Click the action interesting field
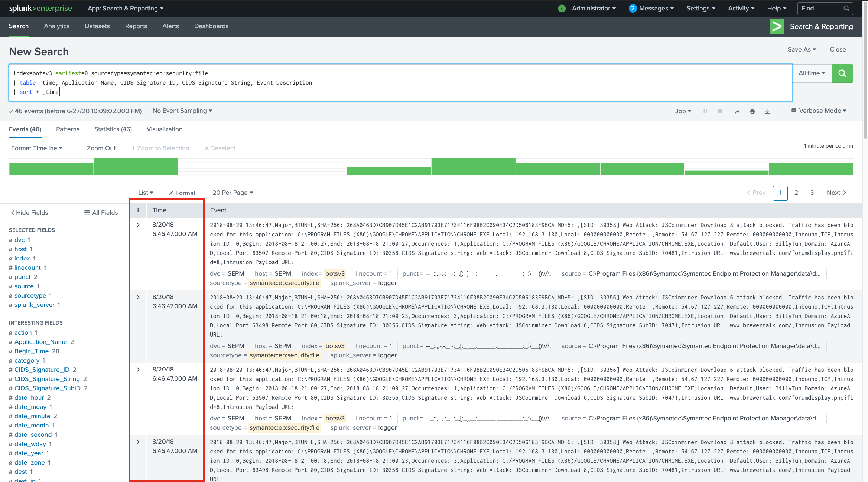The image size is (868, 482). pyautogui.click(x=23, y=332)
